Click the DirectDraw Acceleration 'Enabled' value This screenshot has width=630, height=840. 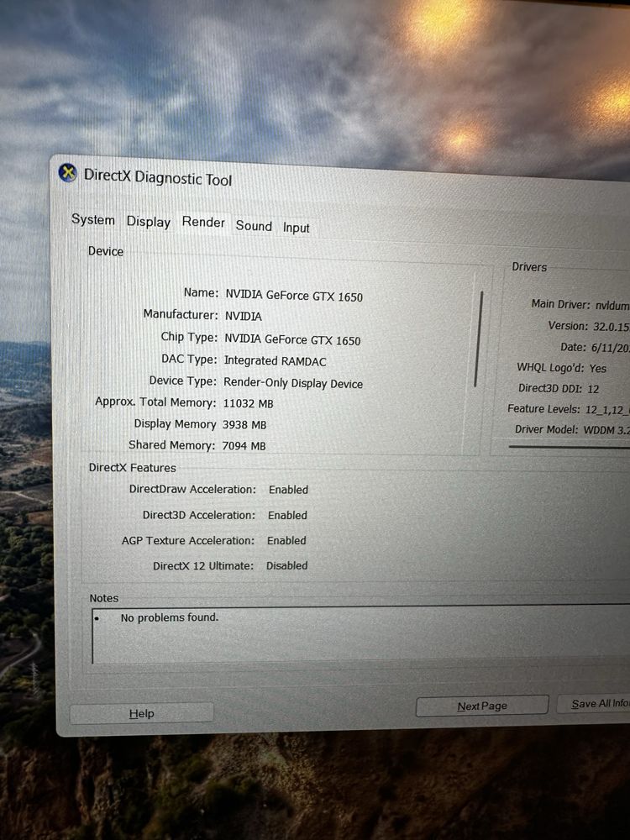pos(288,490)
